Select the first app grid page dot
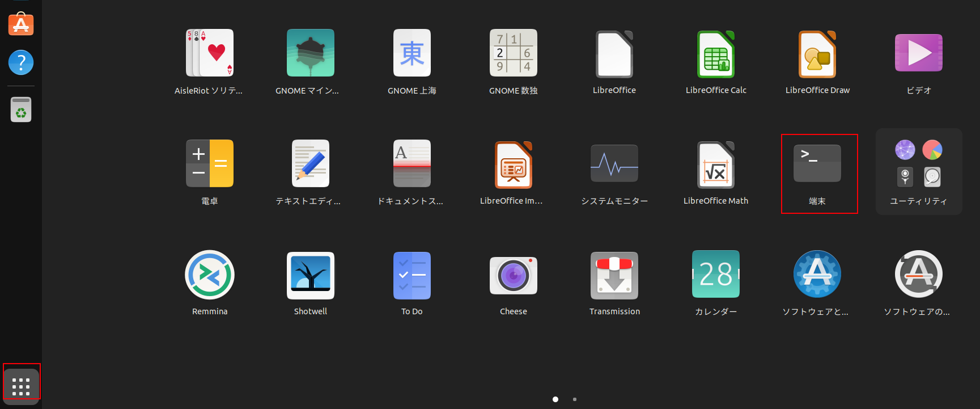The height and width of the screenshot is (409, 980). click(555, 399)
